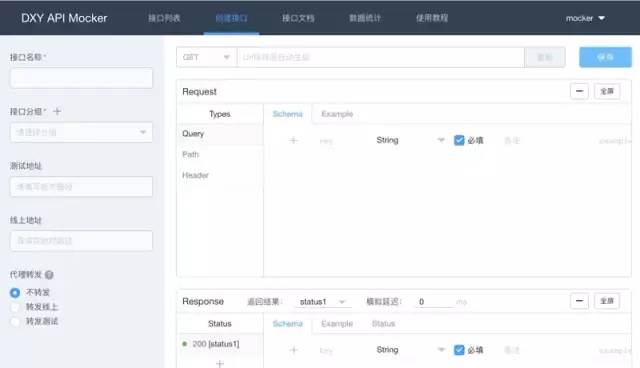Add a Request schema field with plus icon
This screenshot has width=640, height=368.
pos(293,140)
